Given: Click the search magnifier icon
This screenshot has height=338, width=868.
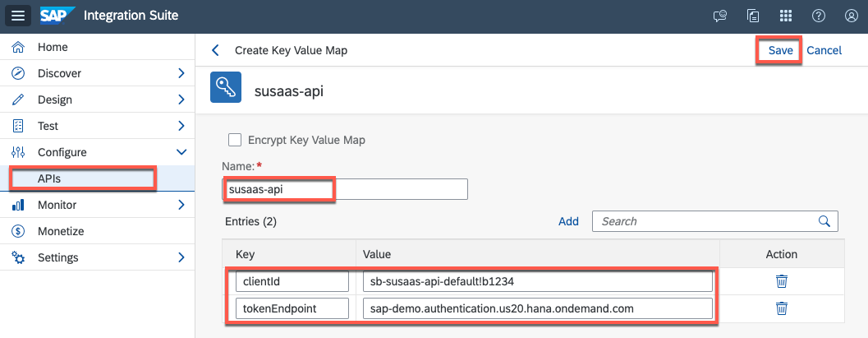Looking at the screenshot, I should (824, 221).
